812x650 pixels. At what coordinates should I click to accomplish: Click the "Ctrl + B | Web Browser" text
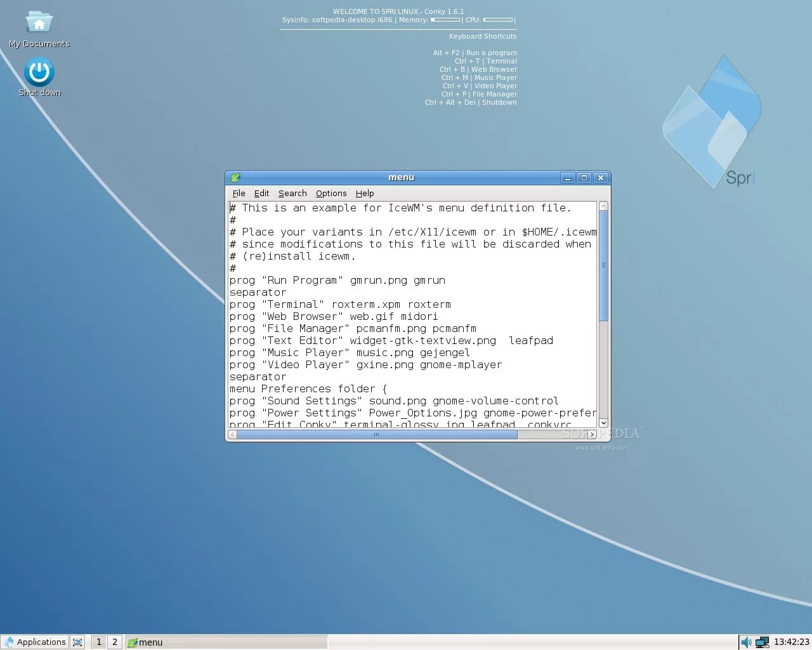pyautogui.click(x=478, y=69)
